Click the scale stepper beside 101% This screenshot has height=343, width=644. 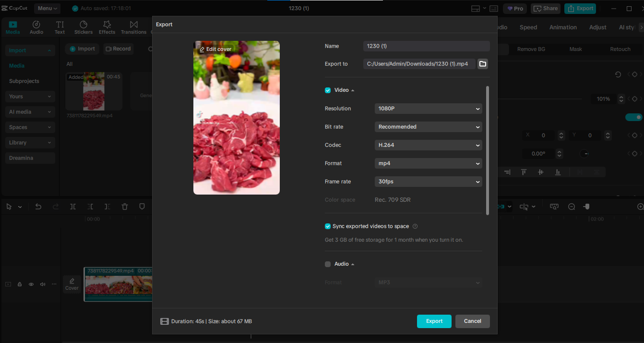click(x=621, y=99)
